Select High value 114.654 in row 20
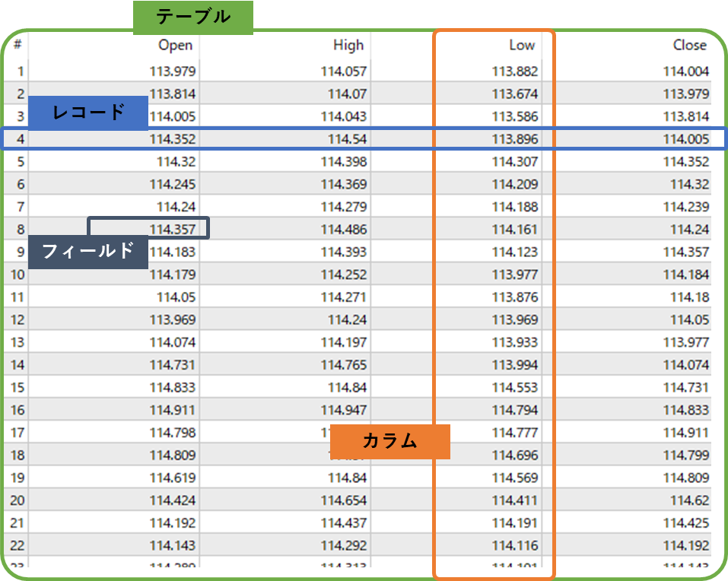 pos(344,500)
